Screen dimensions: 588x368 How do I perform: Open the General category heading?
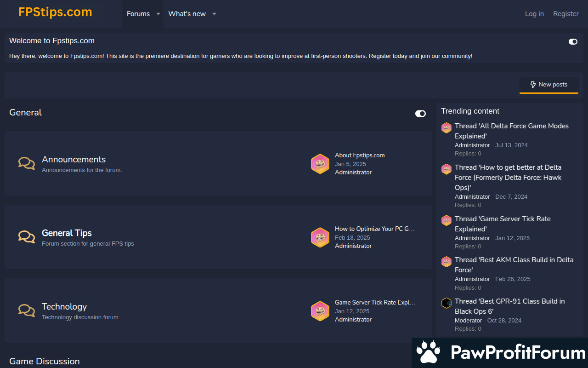pos(25,113)
